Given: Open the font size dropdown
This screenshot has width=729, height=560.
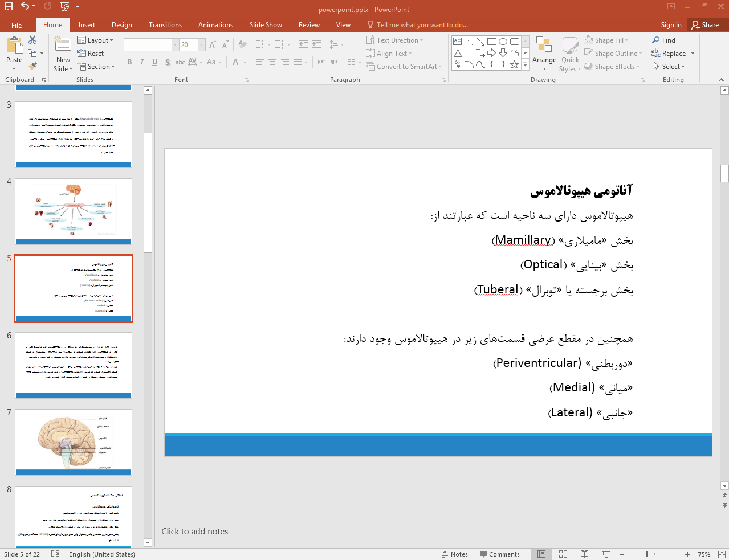Looking at the screenshot, I should pyautogui.click(x=202, y=44).
